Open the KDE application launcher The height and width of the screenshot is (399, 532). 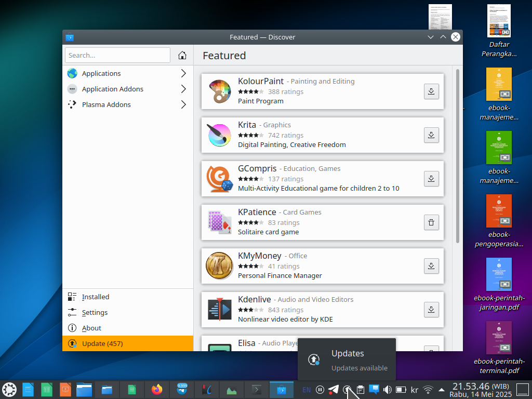coord(9,390)
